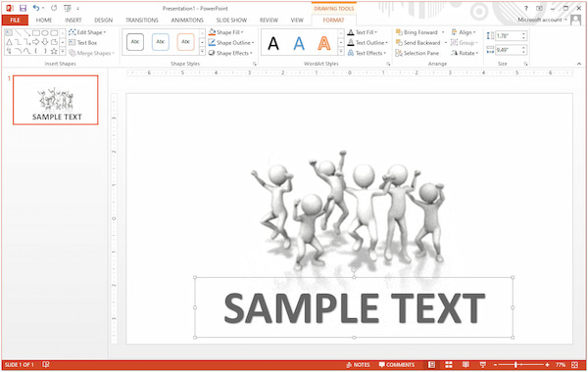Open PowerPoint Help question mark
Image resolution: width=588 pixels, height=372 pixels.
click(x=525, y=8)
